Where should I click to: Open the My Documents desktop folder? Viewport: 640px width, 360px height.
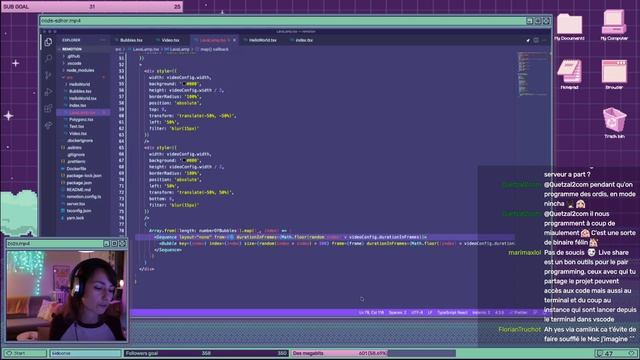click(x=569, y=27)
